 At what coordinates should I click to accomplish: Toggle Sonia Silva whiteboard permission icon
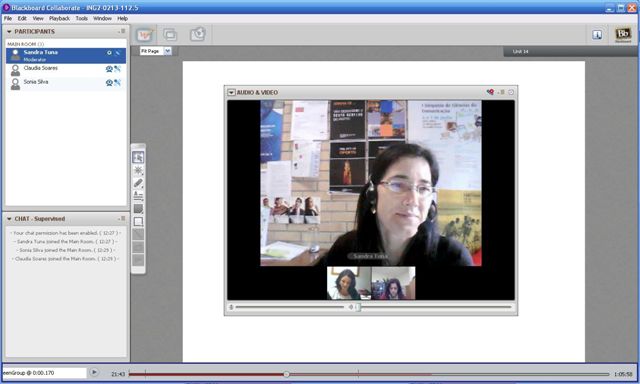(118, 83)
